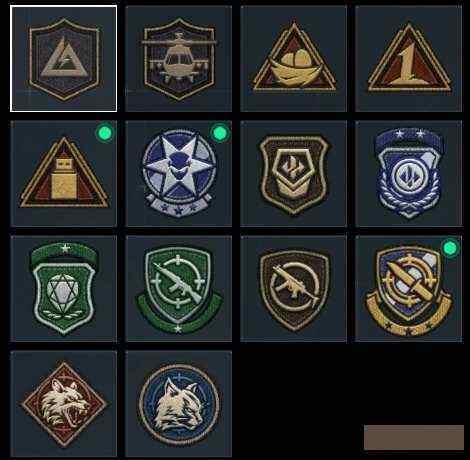Click the brown rectangular button
The height and width of the screenshot is (460, 470).
coord(414,437)
